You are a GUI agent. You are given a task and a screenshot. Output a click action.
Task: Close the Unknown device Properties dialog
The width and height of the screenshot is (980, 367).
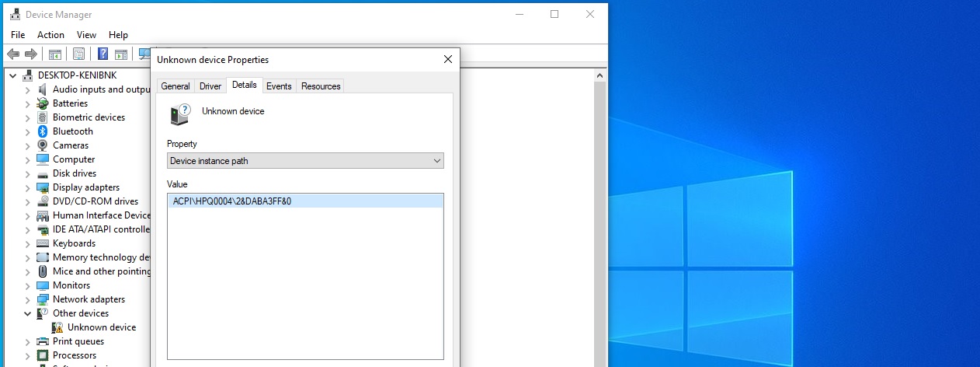pos(448,59)
